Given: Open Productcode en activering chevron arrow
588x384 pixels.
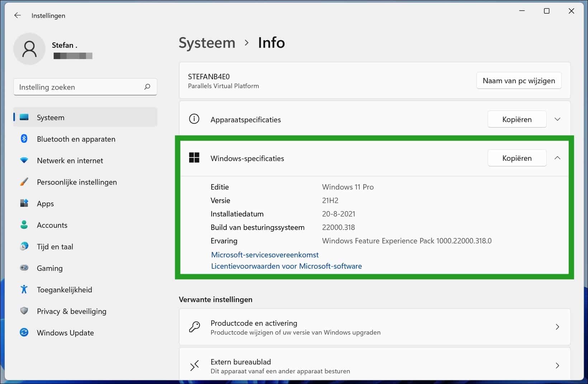Looking at the screenshot, I should point(557,327).
